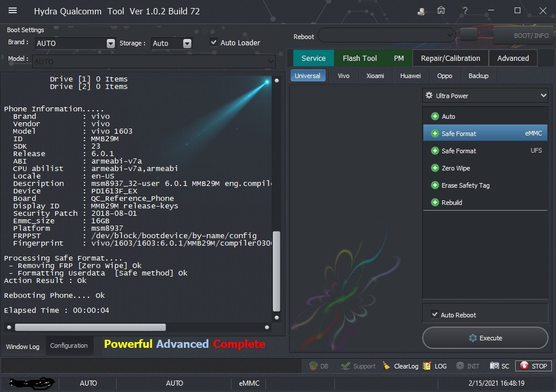Click the horizontal scrollbar right dot
556x392 pixels.
(x=267, y=327)
